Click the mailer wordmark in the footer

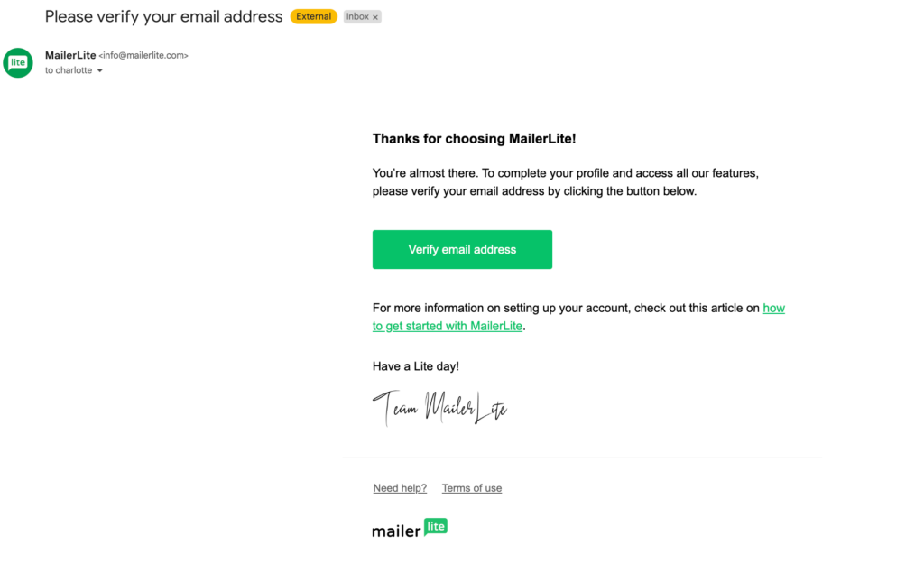coord(397,531)
